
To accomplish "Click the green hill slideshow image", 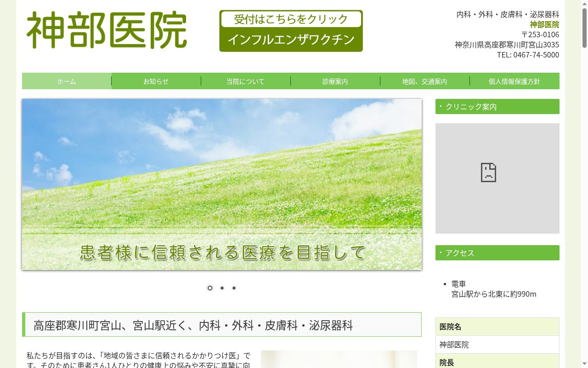I will pyautogui.click(x=222, y=184).
